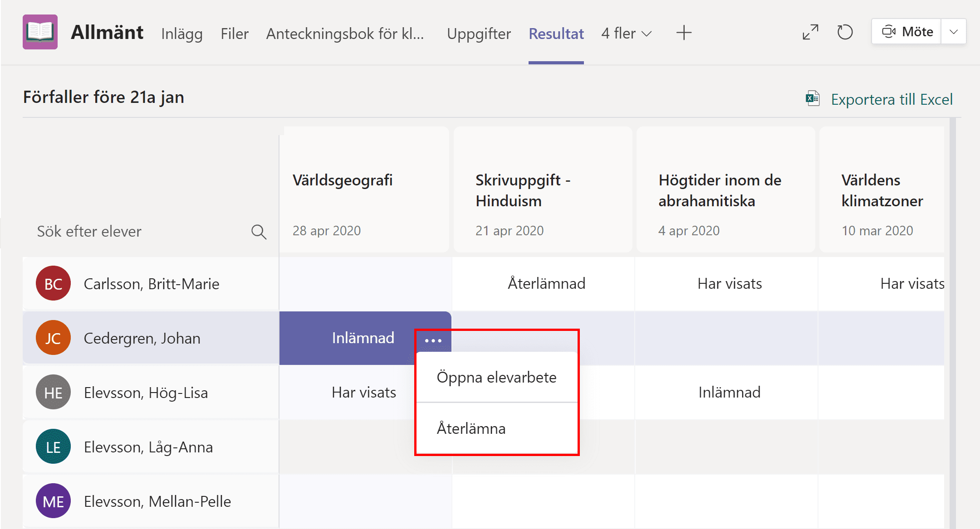Choose Öppna elevarbete from context menu
This screenshot has width=980, height=529.
(x=497, y=377)
